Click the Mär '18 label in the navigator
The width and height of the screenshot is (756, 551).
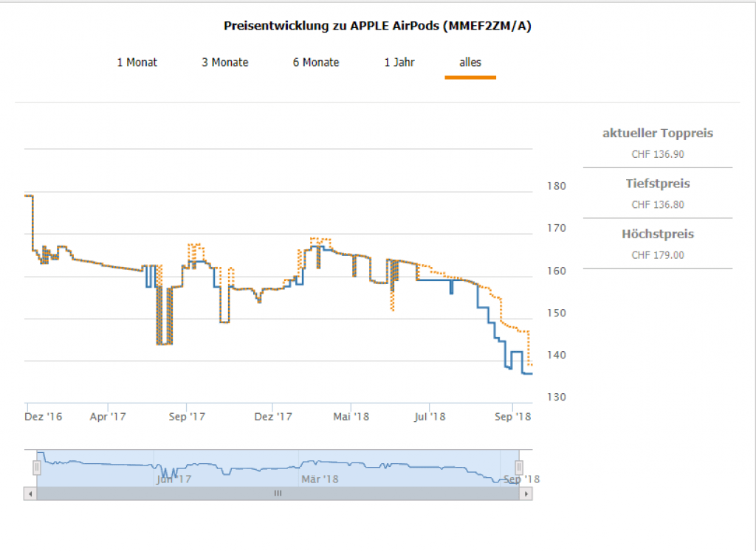320,479
